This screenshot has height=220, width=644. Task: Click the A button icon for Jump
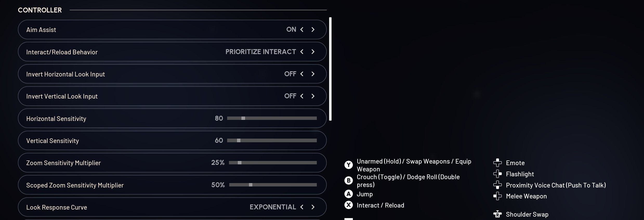pos(348,194)
